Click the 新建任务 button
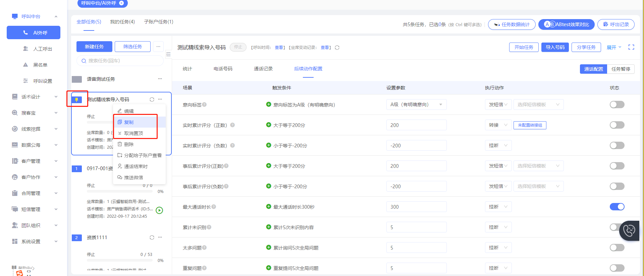644x276 pixels. (x=94, y=47)
